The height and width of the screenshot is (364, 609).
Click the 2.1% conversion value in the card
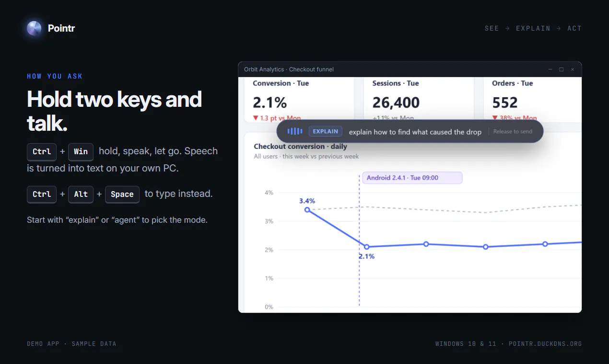click(270, 102)
